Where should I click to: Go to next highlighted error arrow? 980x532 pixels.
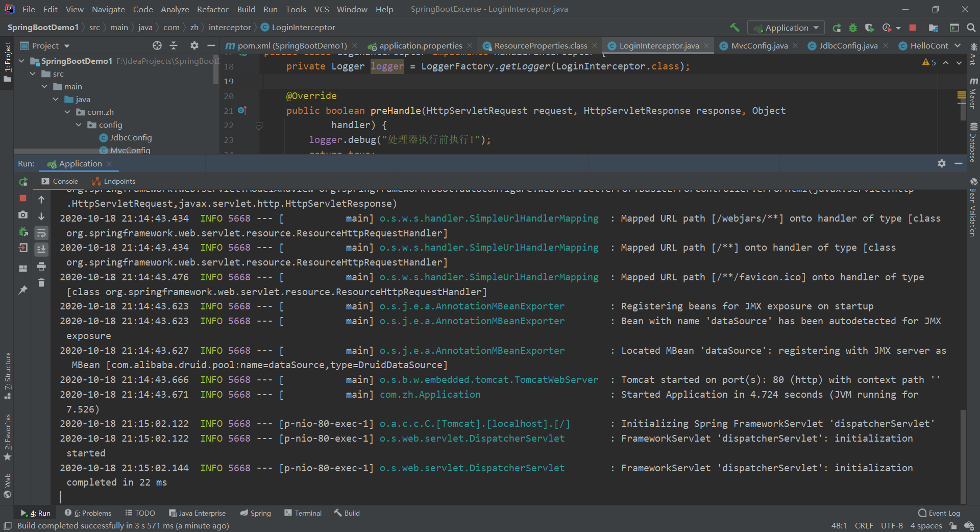tap(959, 62)
